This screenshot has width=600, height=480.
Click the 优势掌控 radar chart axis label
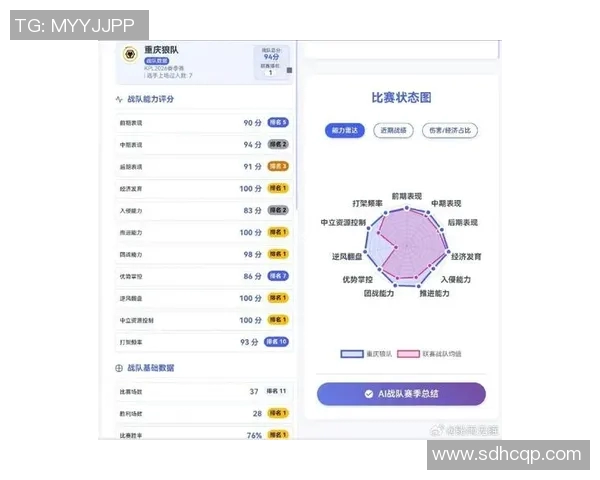[x=357, y=280]
